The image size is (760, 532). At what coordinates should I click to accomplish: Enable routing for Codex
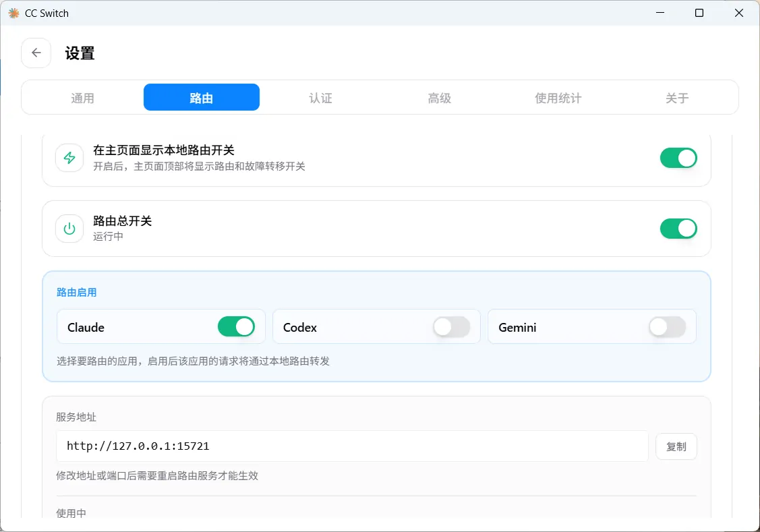pyautogui.click(x=451, y=326)
